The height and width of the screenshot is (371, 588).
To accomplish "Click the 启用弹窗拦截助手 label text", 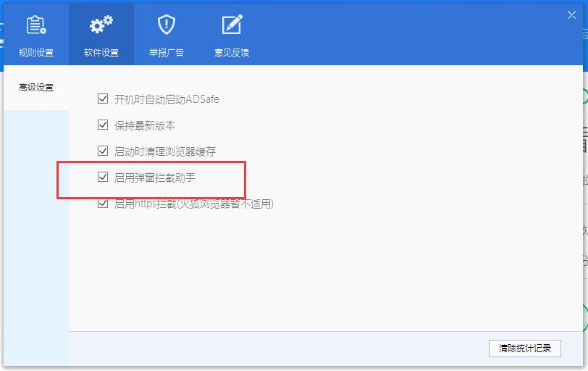I will click(x=155, y=178).
